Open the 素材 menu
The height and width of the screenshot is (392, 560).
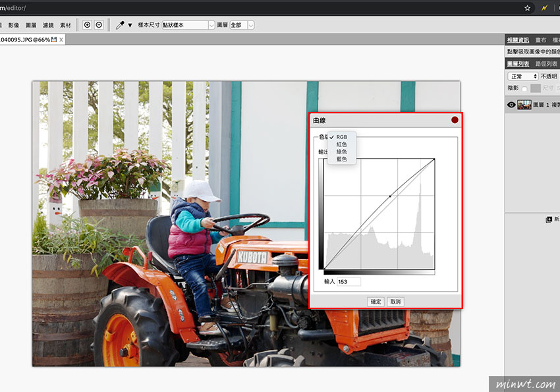tap(65, 25)
